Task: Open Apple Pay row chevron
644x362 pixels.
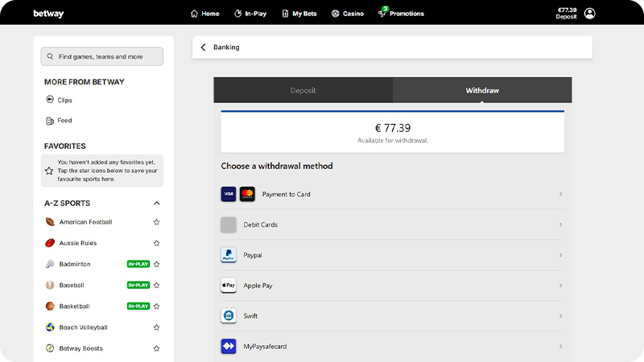Action: [560, 286]
